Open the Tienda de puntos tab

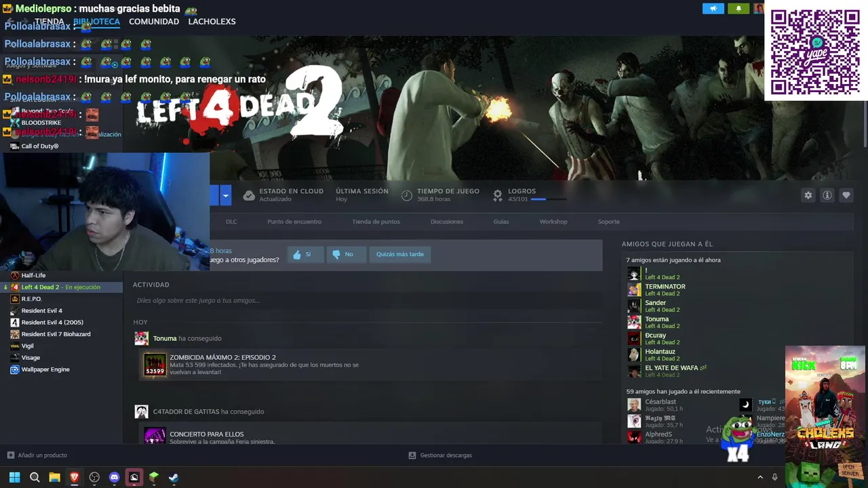(376, 222)
